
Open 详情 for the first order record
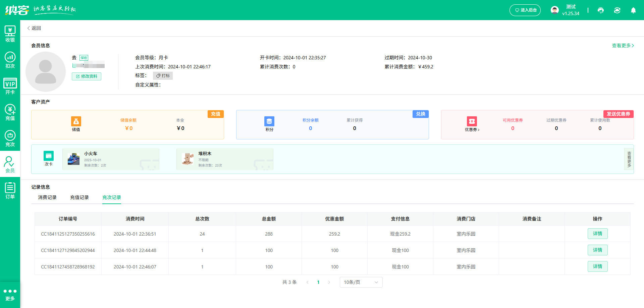click(x=597, y=234)
